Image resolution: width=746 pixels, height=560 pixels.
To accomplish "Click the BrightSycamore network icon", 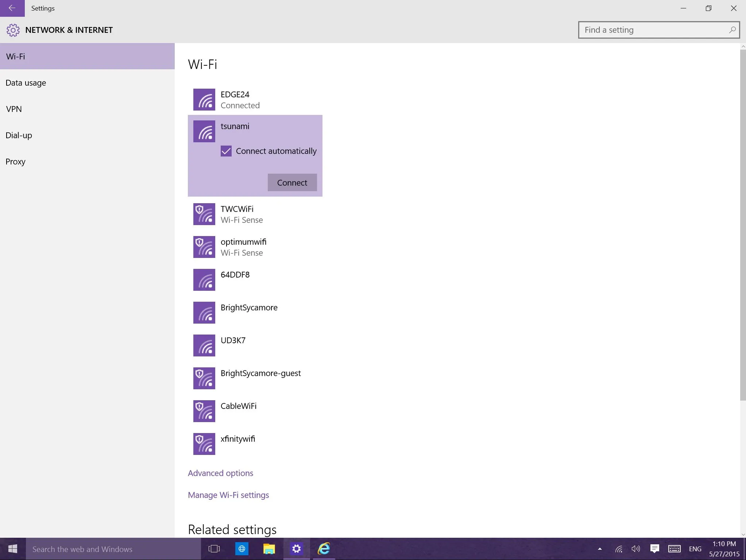I will tap(205, 312).
